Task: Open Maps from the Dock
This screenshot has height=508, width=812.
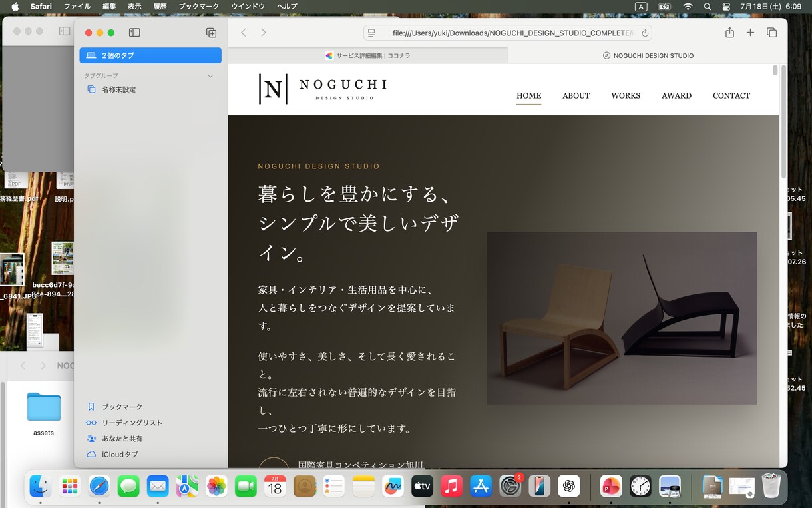Action: [187, 486]
